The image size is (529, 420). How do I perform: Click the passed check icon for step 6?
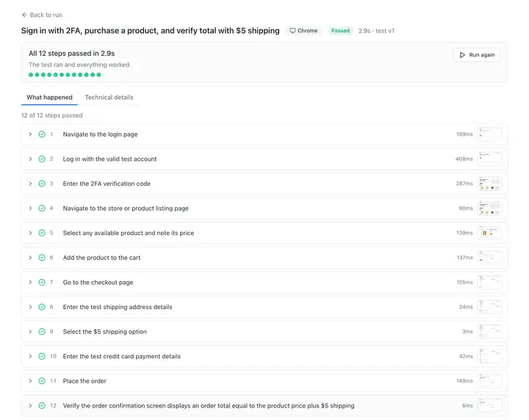point(42,258)
